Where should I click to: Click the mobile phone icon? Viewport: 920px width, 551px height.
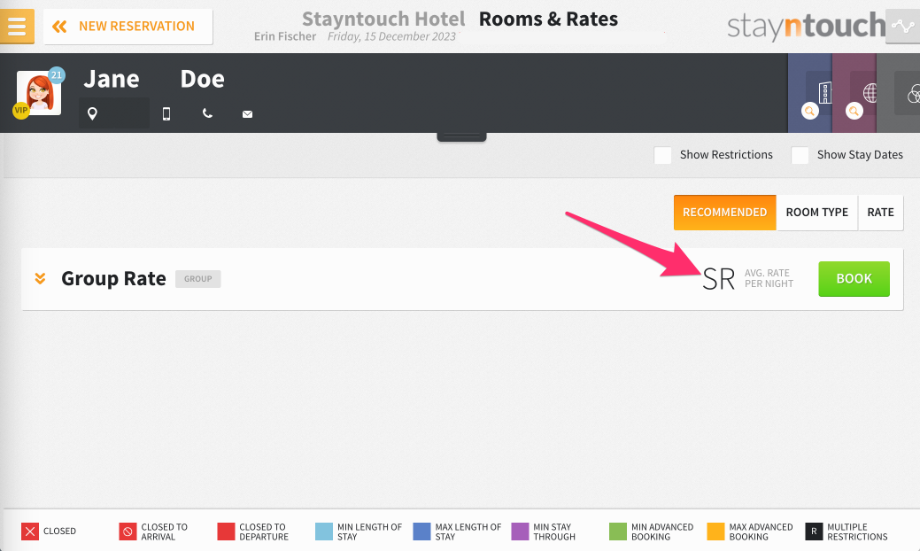(167, 114)
